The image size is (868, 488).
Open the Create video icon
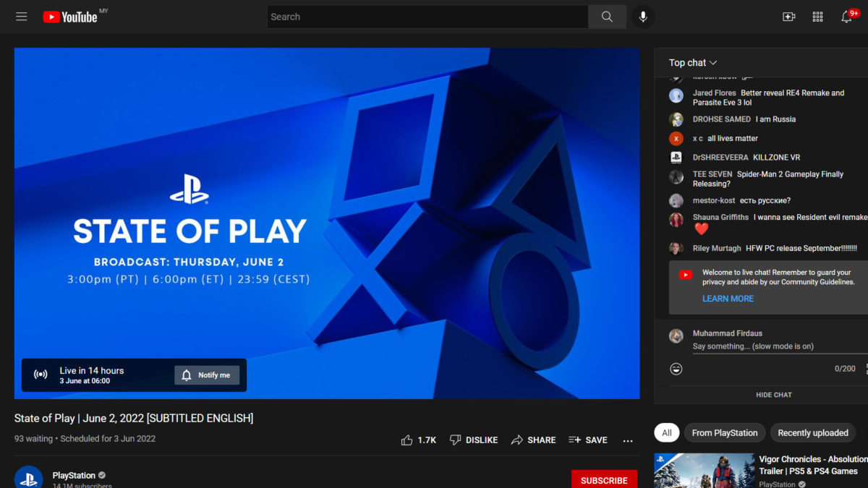[789, 17]
